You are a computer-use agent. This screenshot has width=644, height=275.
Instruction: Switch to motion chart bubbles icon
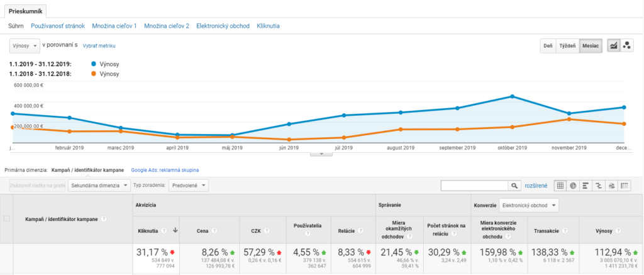point(626,46)
